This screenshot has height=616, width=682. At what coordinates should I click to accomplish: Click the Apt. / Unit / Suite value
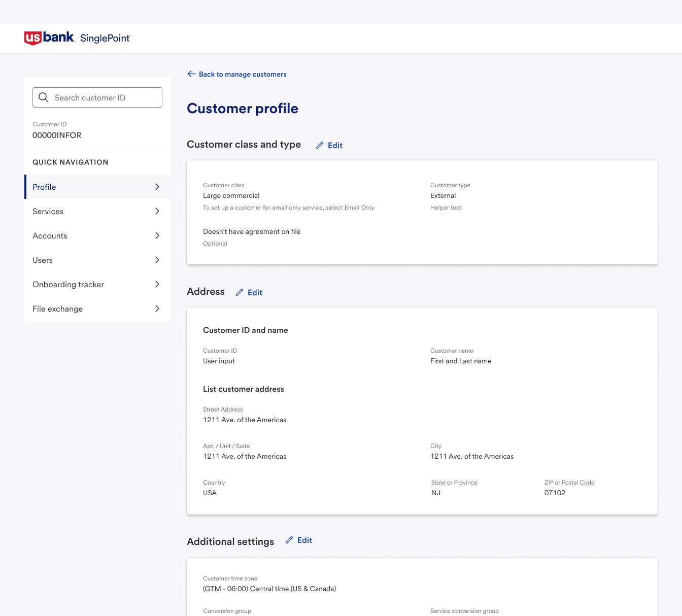point(245,456)
